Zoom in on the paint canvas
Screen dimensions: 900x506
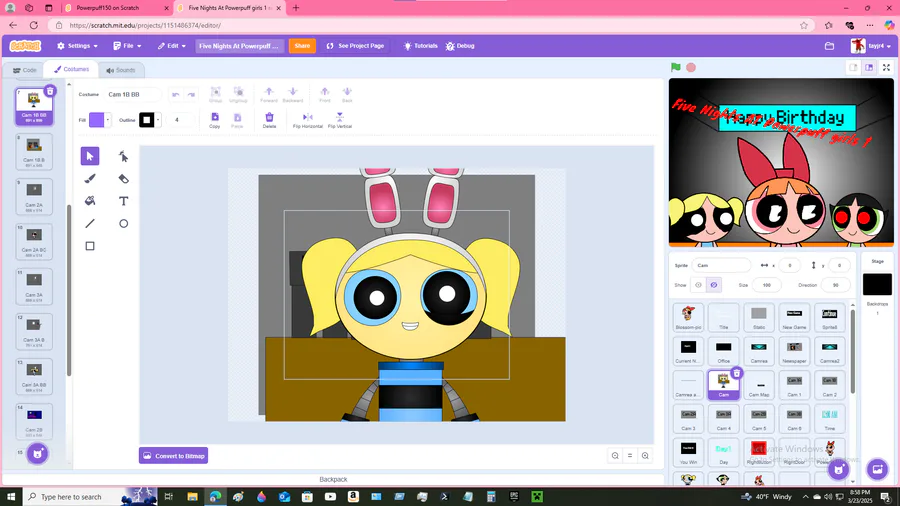click(x=645, y=456)
